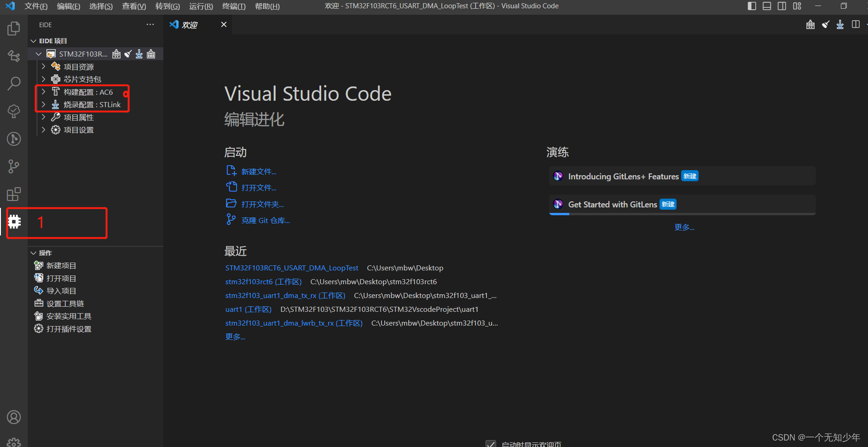This screenshot has height=447, width=868.
Task: Toggle show welcome page on startup checkbox
Action: [491, 444]
